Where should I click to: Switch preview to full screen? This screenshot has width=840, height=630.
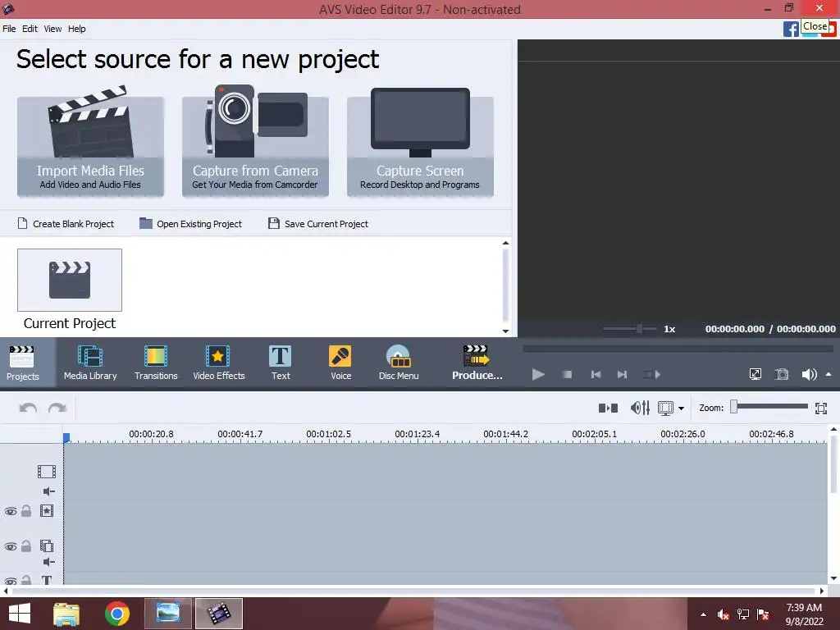(756, 374)
